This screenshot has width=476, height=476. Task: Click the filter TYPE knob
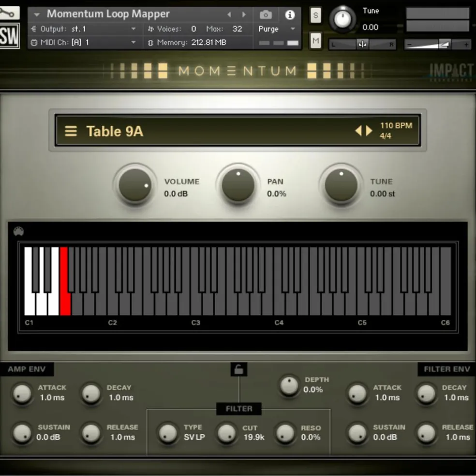click(x=167, y=433)
